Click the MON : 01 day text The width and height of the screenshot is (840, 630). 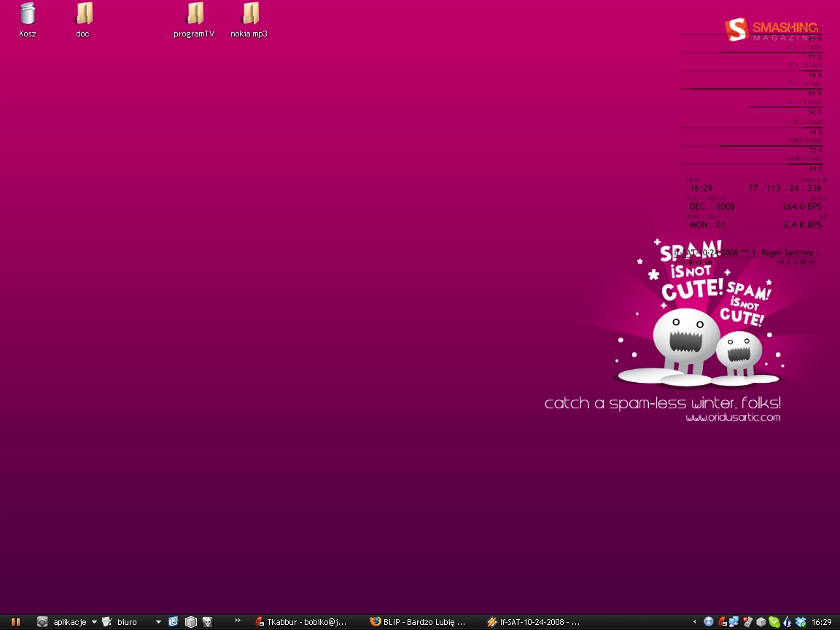pos(707,225)
